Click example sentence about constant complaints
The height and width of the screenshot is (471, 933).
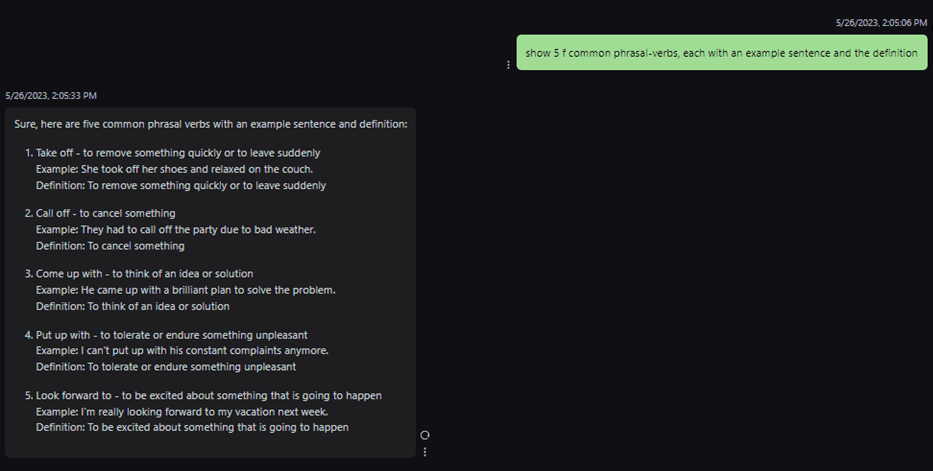[x=182, y=350]
